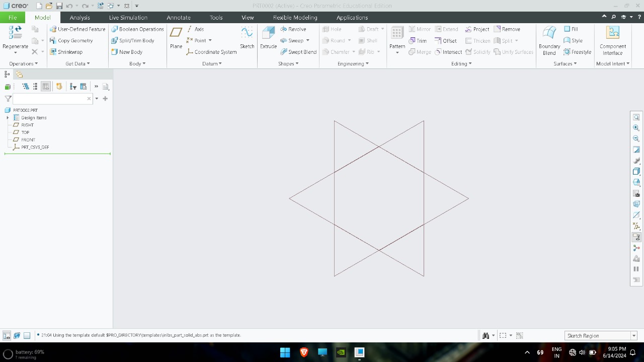Toggle the tree columns display button
This screenshot has height=362, width=644.
tap(46, 86)
